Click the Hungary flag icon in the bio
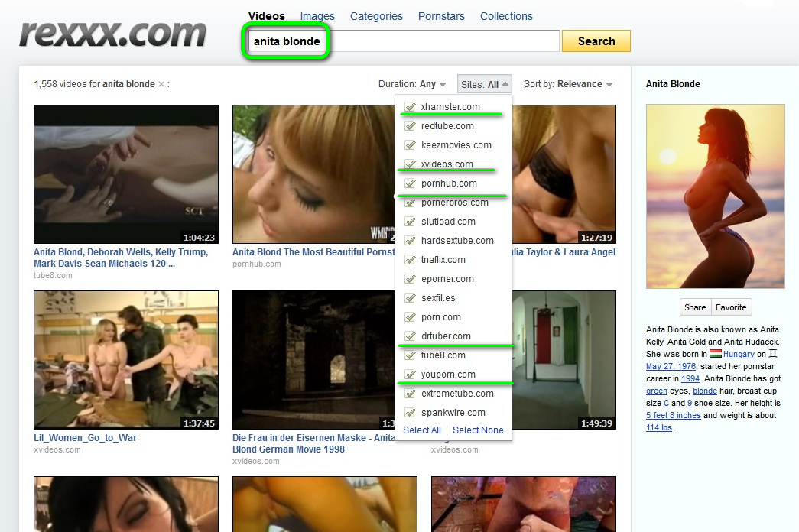Viewport: 799px width, 532px height. [x=716, y=354]
